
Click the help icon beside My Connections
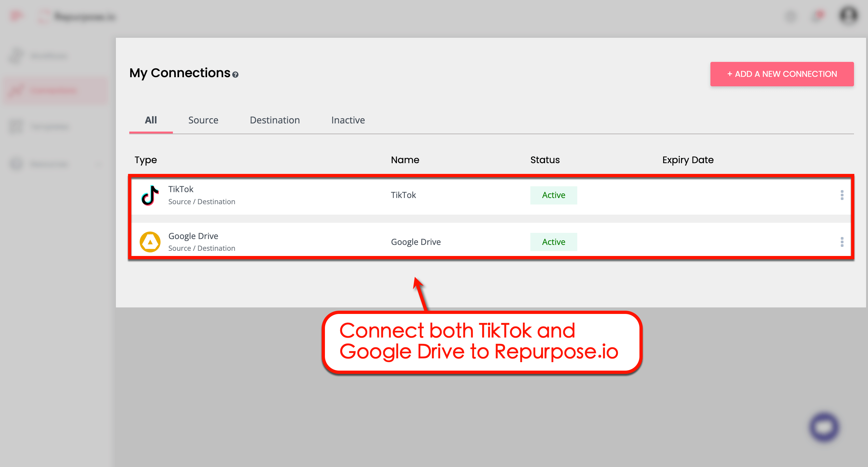click(235, 75)
